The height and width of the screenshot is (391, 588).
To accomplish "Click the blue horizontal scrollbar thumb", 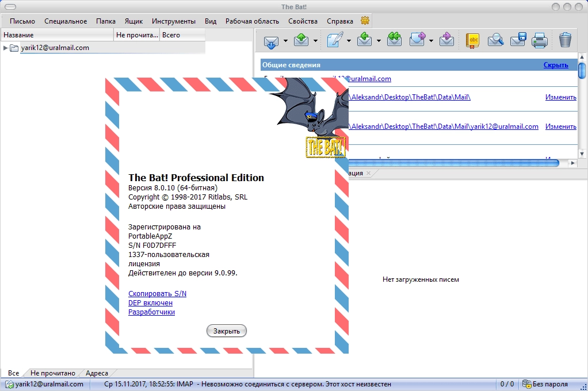I will [454, 163].
